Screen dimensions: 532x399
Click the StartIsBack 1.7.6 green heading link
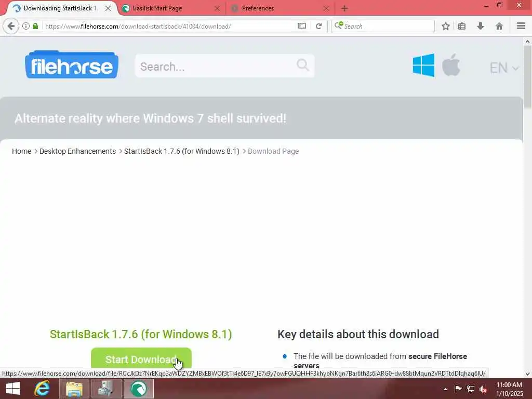click(141, 334)
